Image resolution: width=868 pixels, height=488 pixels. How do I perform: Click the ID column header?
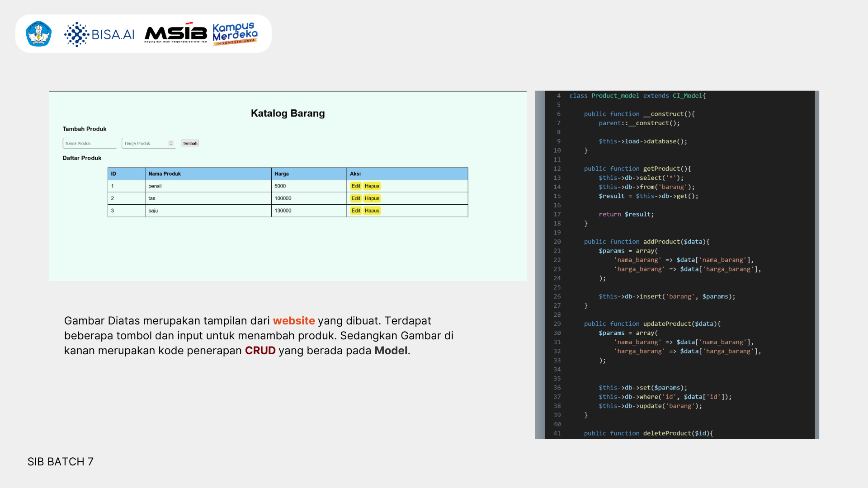(x=127, y=174)
